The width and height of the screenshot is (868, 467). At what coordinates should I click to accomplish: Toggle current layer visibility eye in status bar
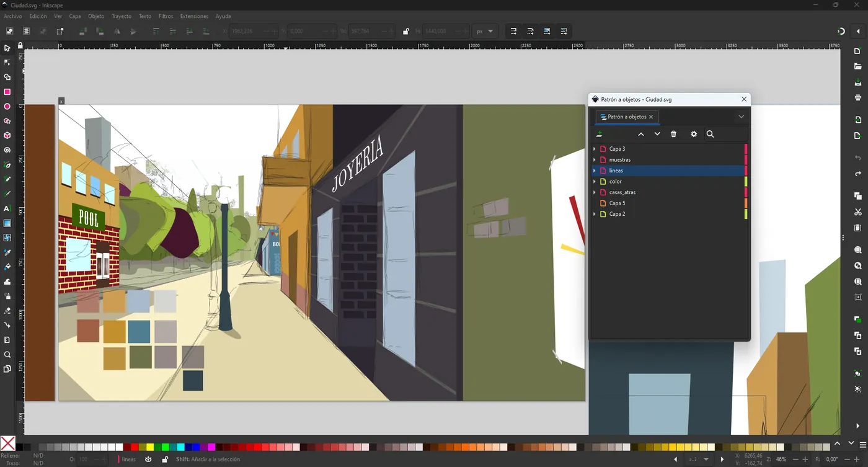[x=148, y=460]
